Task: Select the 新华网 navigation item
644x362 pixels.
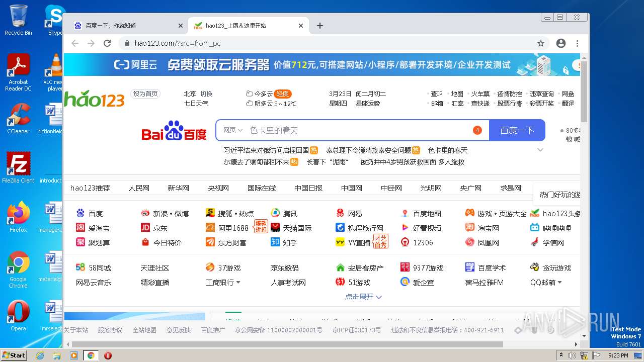Action: (x=178, y=188)
